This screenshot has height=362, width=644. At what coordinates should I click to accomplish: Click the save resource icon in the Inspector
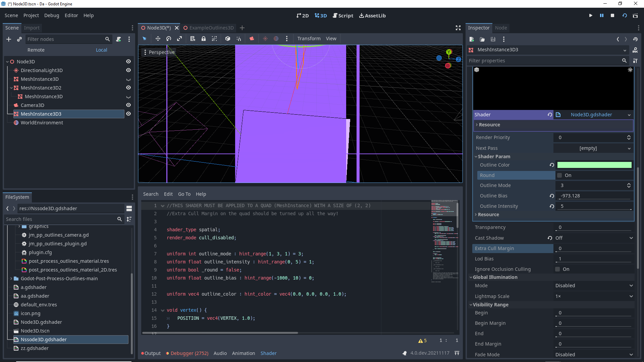click(x=493, y=39)
